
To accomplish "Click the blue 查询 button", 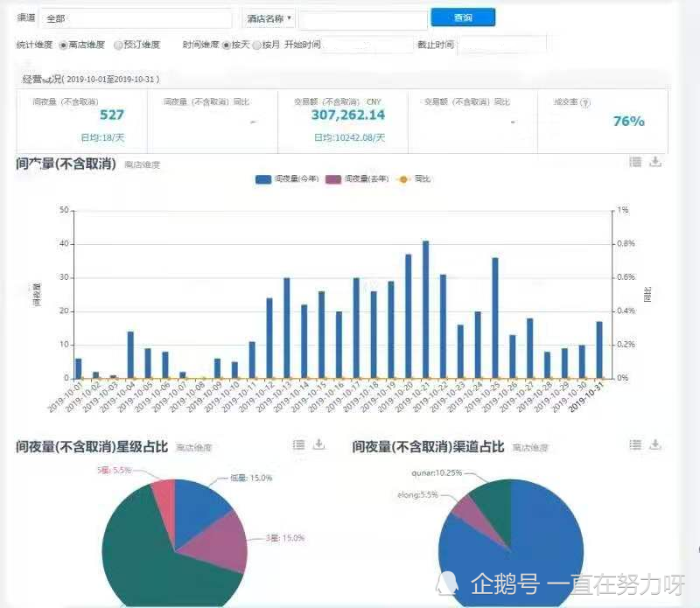I will (x=463, y=17).
